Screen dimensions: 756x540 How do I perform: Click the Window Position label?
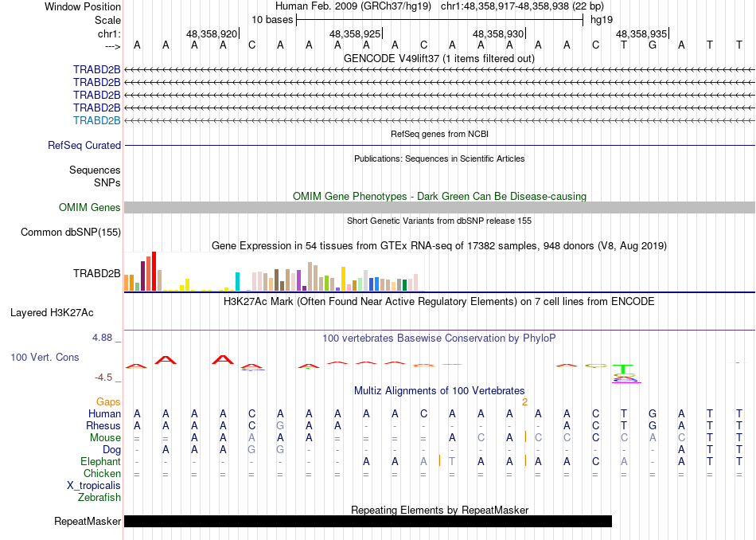(x=83, y=6)
